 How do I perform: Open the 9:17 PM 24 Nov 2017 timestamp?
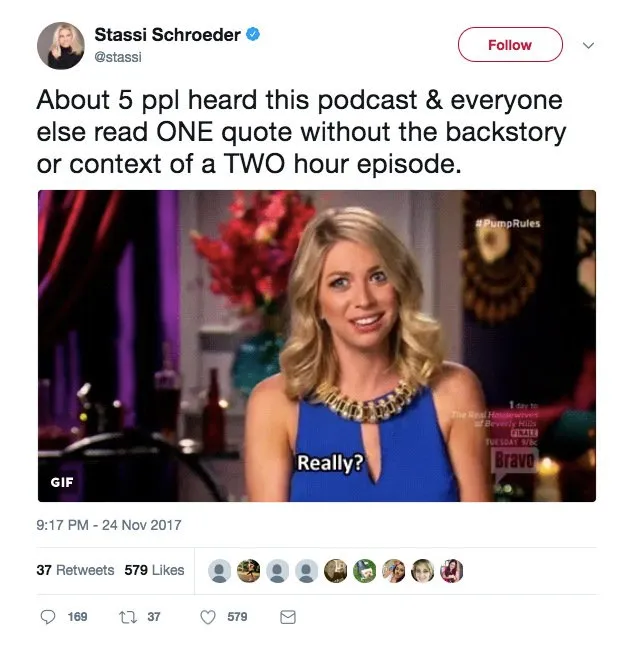tap(109, 525)
